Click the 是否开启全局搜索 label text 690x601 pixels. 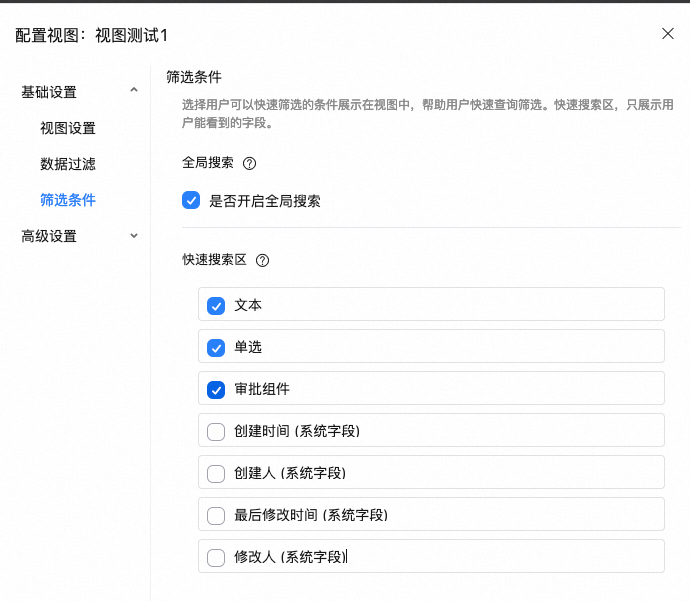pyautogui.click(x=264, y=201)
